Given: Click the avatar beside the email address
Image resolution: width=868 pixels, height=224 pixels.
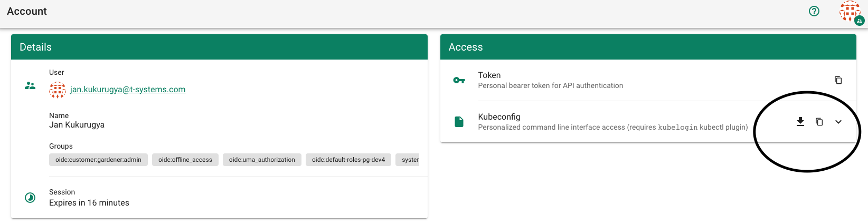Looking at the screenshot, I should (x=58, y=90).
